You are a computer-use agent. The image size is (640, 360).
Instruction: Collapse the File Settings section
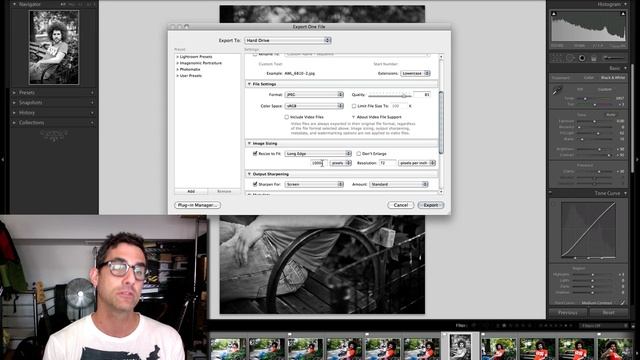(x=249, y=84)
